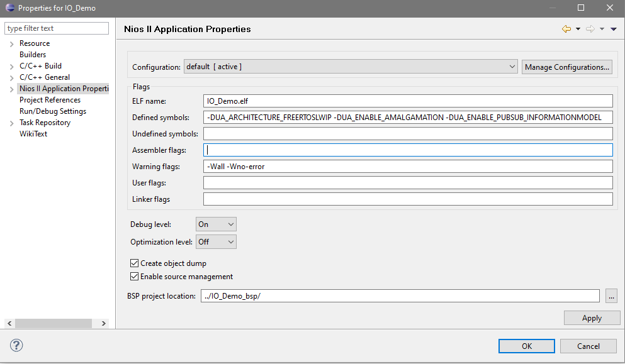Click the Manage Configurations button
The height and width of the screenshot is (364, 625).
[566, 67]
